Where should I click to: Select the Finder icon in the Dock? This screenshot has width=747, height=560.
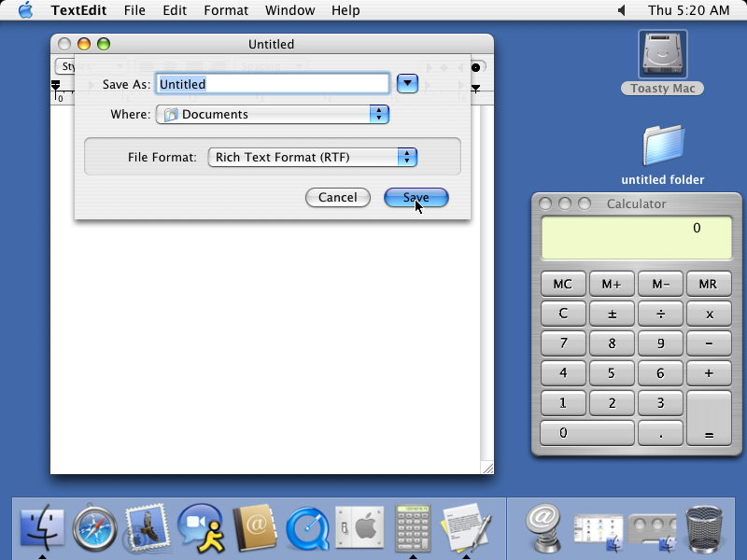click(x=41, y=528)
